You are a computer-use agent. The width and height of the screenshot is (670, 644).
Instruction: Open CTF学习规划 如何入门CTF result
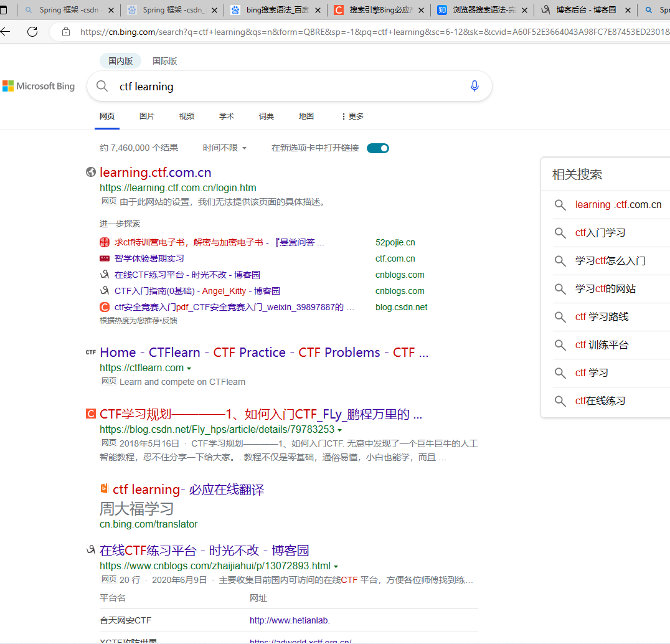(261, 414)
